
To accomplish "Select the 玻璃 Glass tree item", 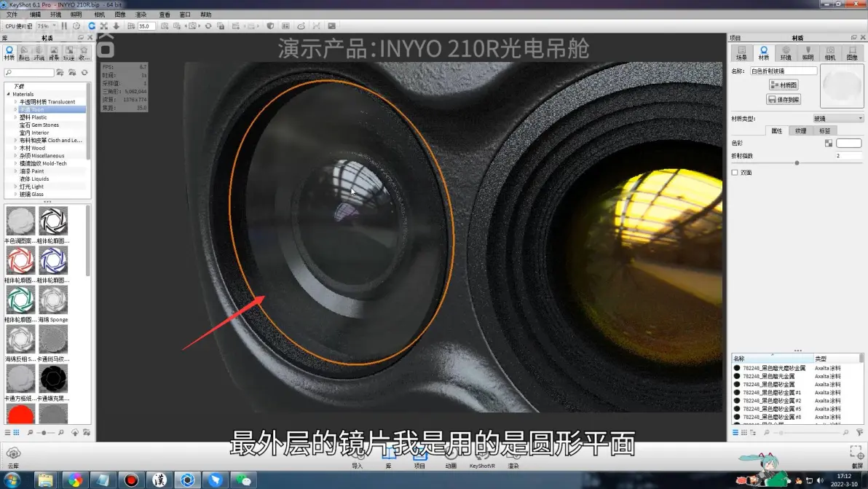I will [31, 195].
